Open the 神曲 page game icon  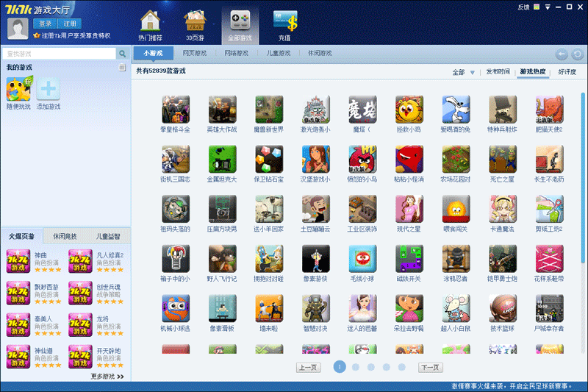click(x=18, y=261)
